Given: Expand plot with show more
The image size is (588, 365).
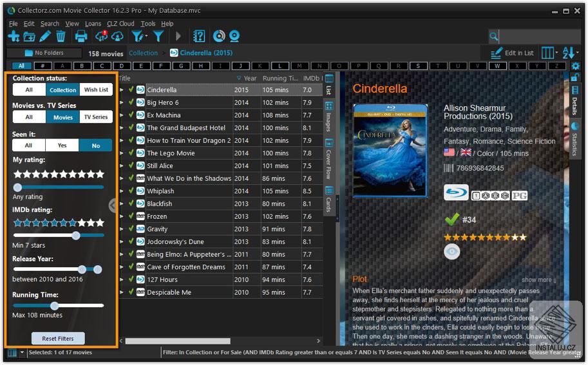Looking at the screenshot, I should coord(538,280).
